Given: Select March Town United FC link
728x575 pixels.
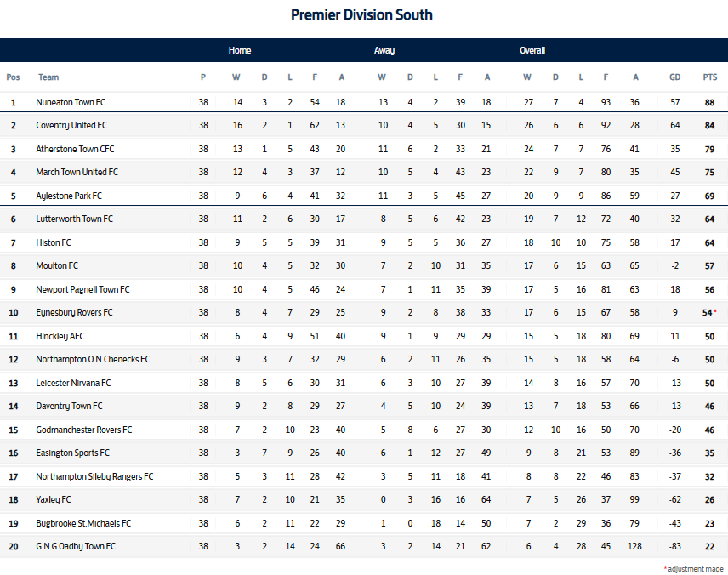Looking at the screenshot, I should coord(77,173).
